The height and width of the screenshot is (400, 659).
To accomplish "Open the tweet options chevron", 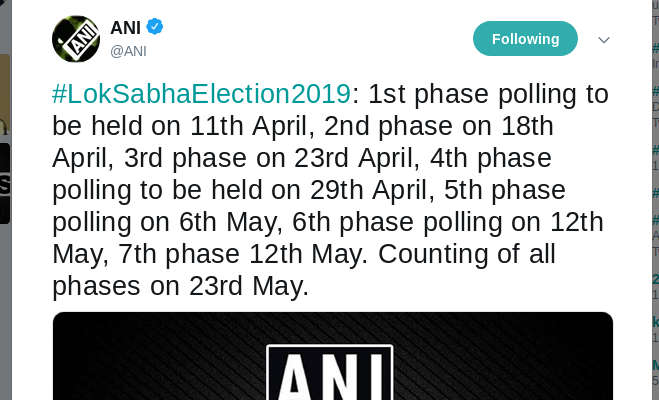I will [604, 40].
